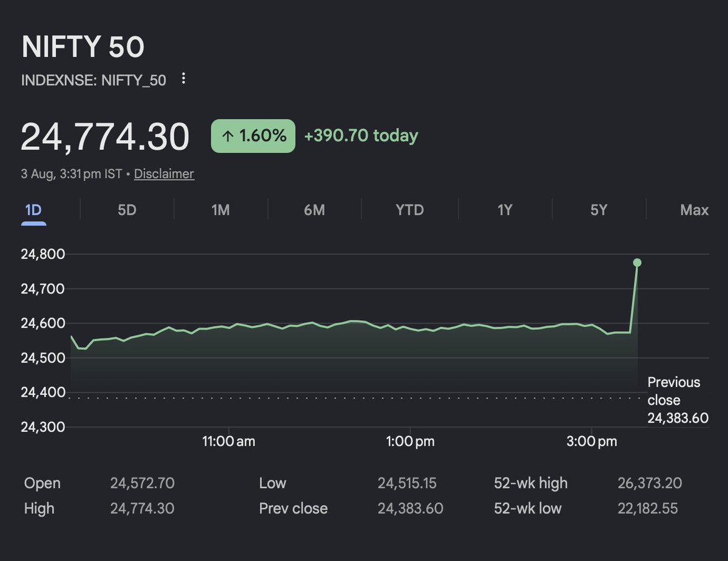Open the Disclaimer link

164,174
